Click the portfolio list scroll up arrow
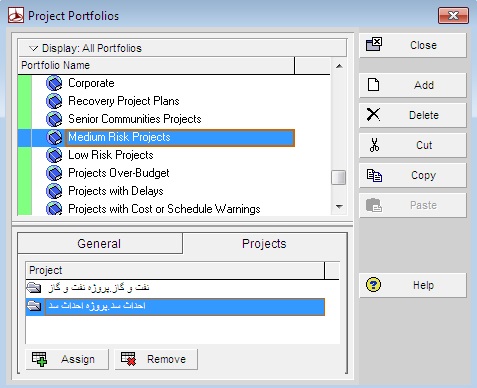Viewport: 477px width, 388px height. coord(339,66)
